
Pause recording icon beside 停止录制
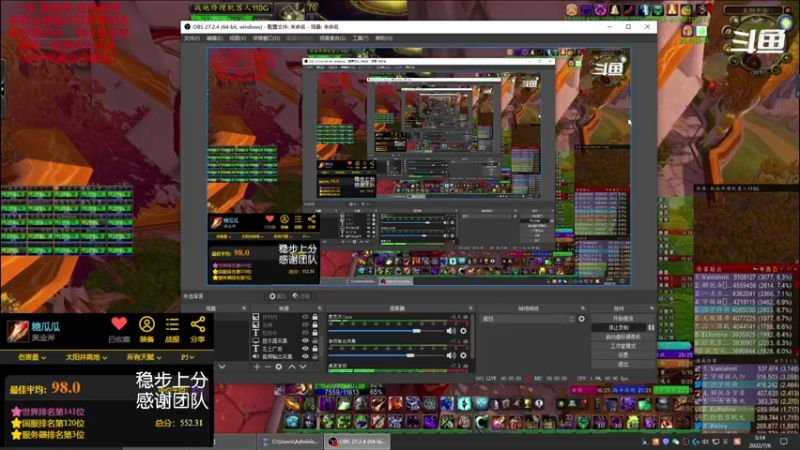(651, 328)
